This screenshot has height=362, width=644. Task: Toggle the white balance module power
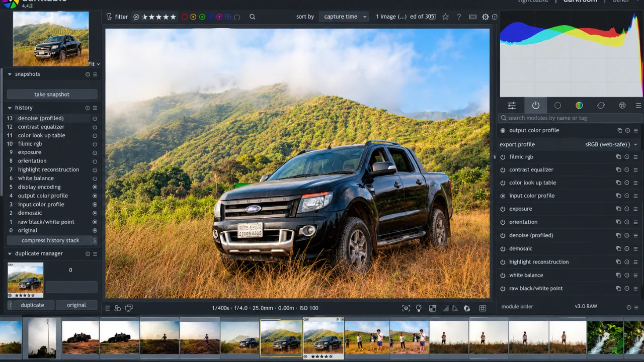(503, 276)
